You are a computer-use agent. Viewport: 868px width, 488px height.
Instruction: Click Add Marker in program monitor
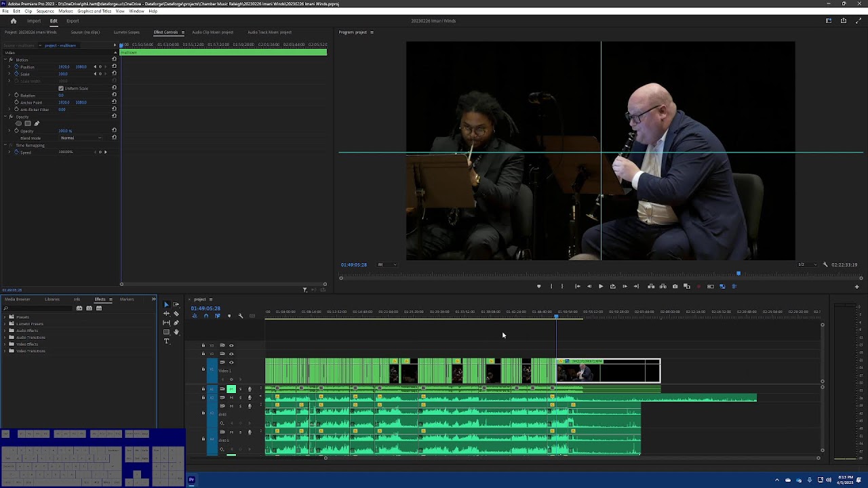pos(539,286)
